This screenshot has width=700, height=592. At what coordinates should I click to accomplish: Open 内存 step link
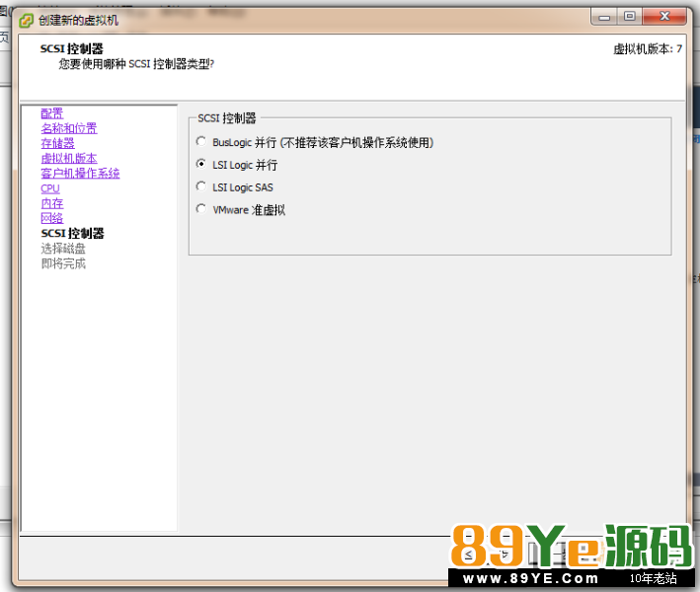coord(51,203)
